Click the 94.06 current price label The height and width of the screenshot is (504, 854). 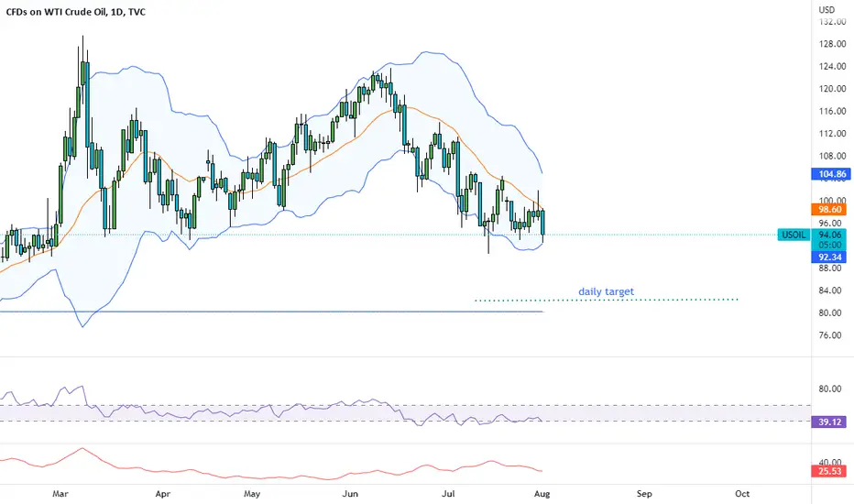tap(830, 235)
